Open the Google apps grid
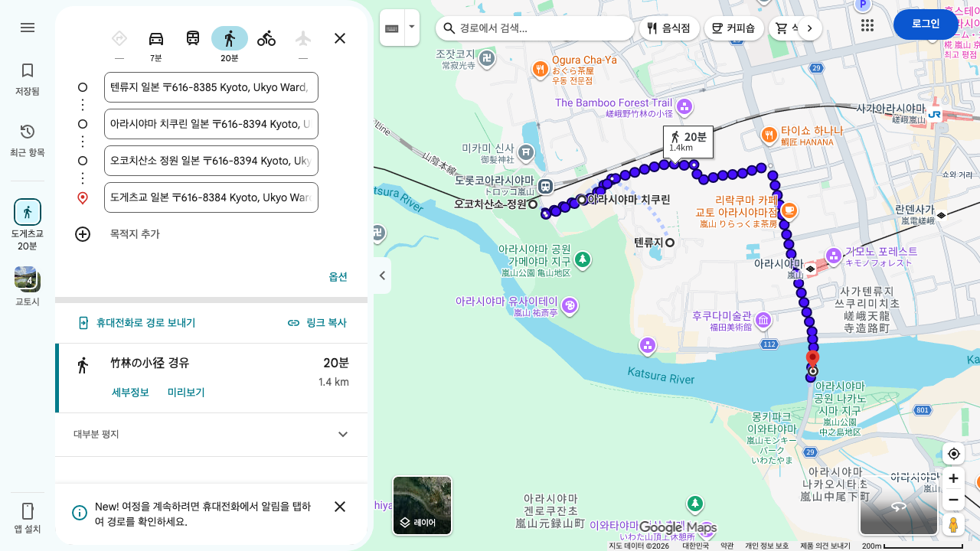Viewport: 980px width, 551px height. click(x=867, y=25)
